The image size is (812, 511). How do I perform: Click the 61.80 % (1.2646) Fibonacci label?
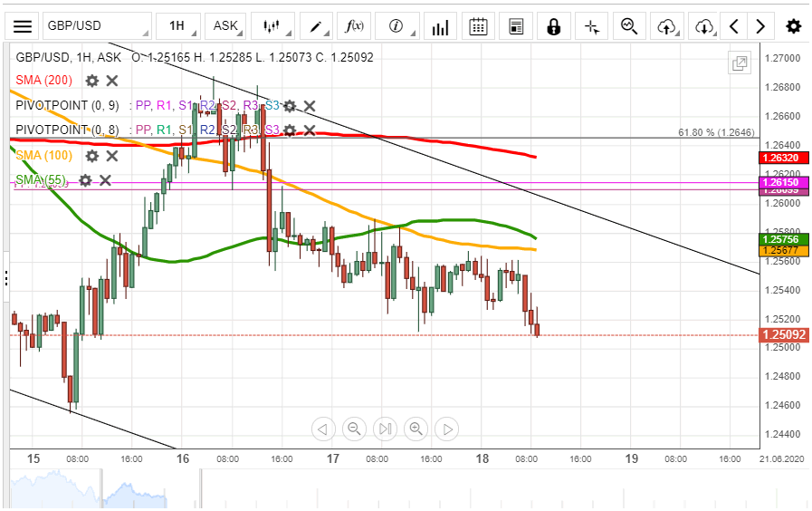(716, 132)
